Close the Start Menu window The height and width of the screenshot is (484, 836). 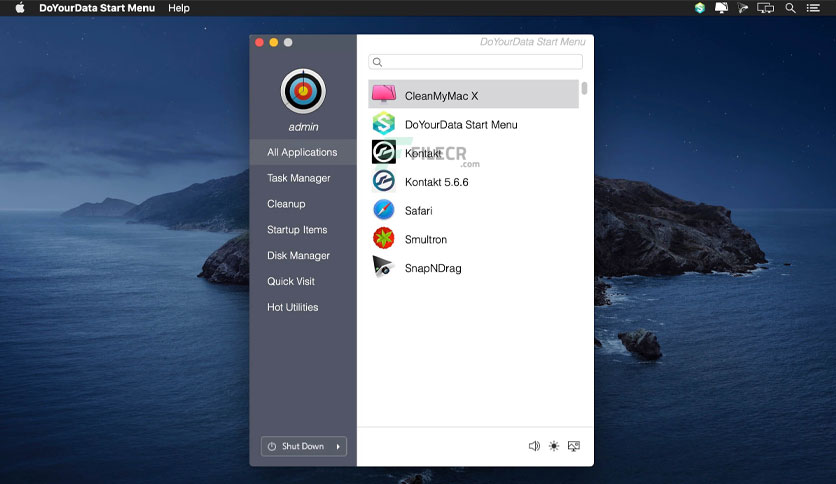click(x=260, y=42)
